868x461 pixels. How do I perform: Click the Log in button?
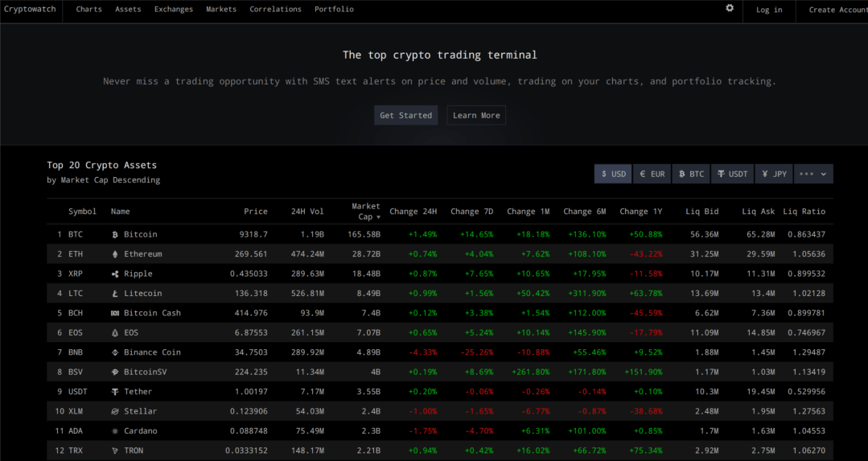point(769,10)
